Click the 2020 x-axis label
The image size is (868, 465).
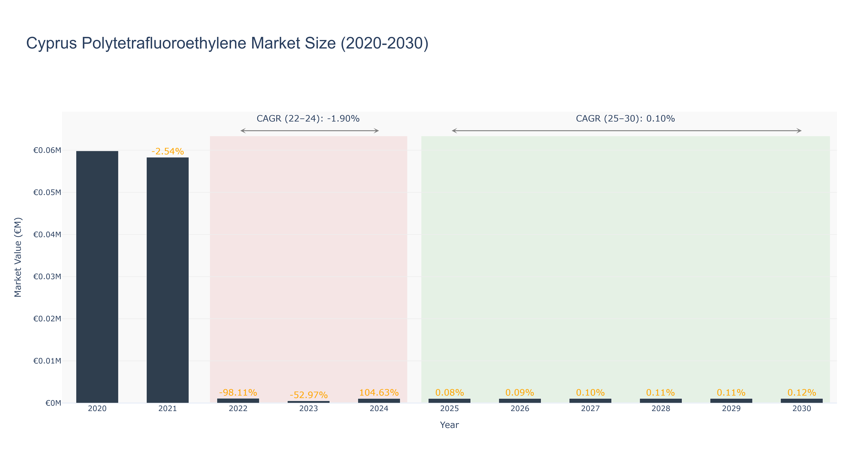click(97, 409)
